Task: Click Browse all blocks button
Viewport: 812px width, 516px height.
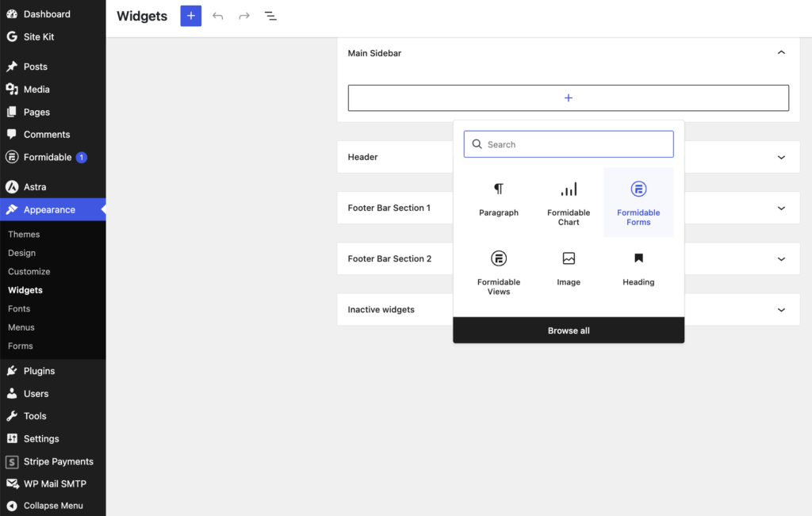Action: point(569,331)
